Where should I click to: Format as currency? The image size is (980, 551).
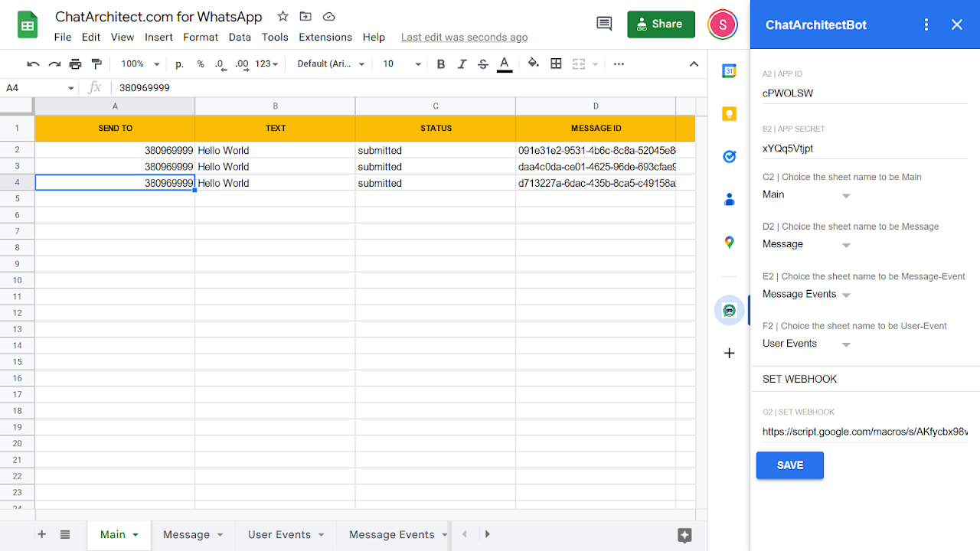(x=179, y=64)
